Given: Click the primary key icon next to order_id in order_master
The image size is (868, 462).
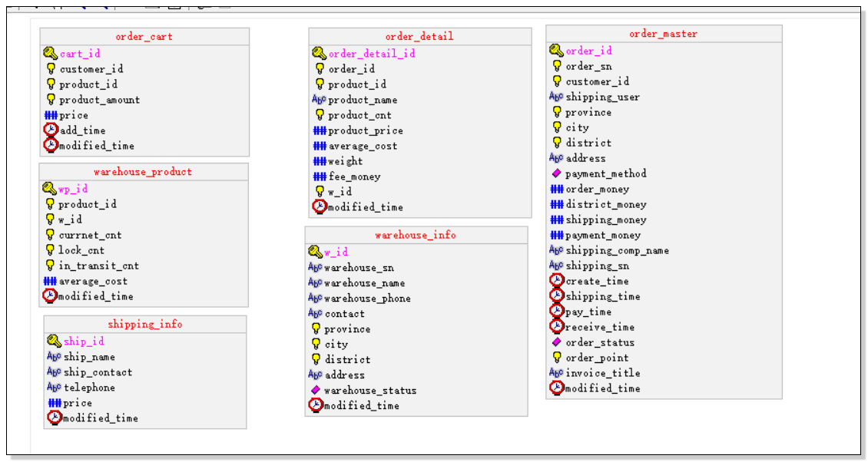Looking at the screenshot, I should coord(556,51).
